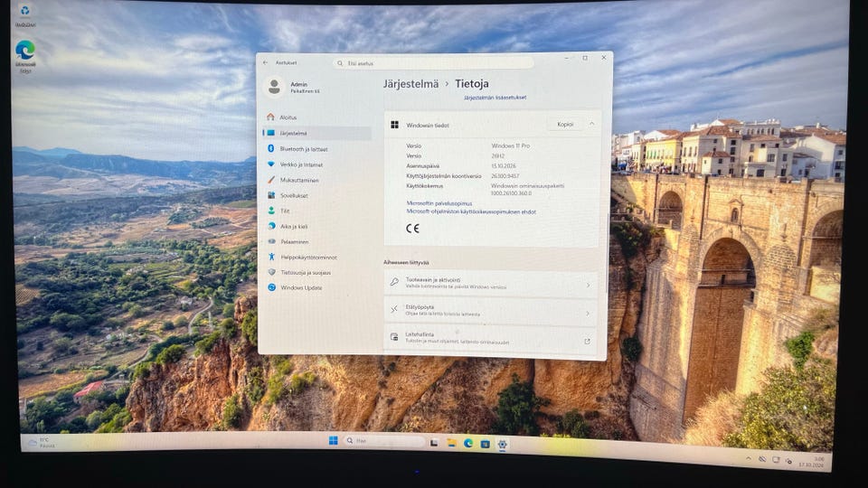Click the Settings window vertical scrollbar

point(609,255)
